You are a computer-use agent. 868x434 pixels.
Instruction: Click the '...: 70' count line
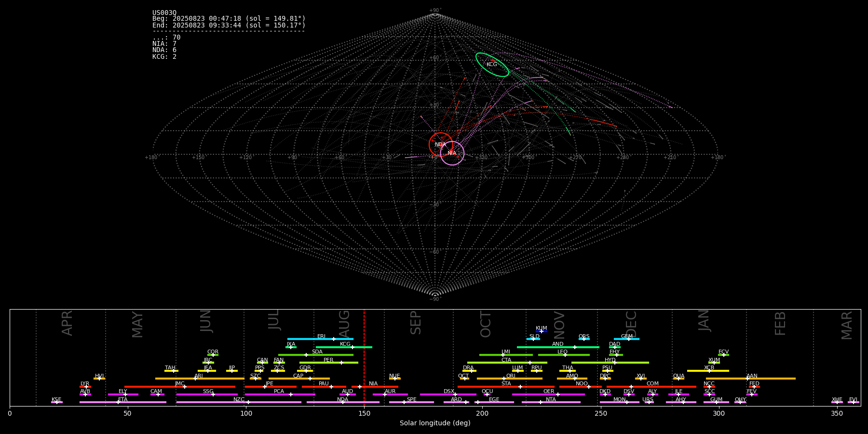(166, 38)
